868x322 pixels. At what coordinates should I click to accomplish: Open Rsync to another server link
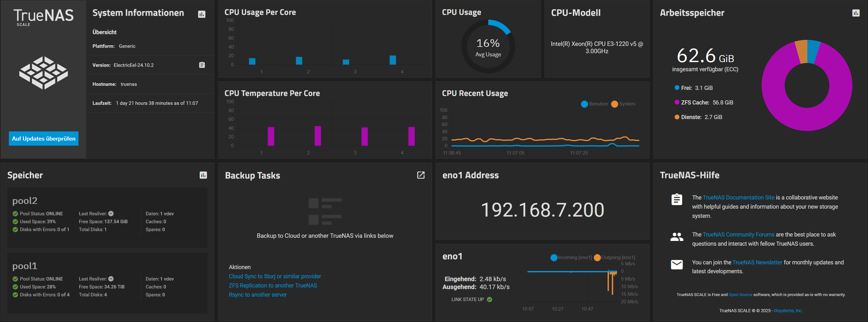coord(258,294)
